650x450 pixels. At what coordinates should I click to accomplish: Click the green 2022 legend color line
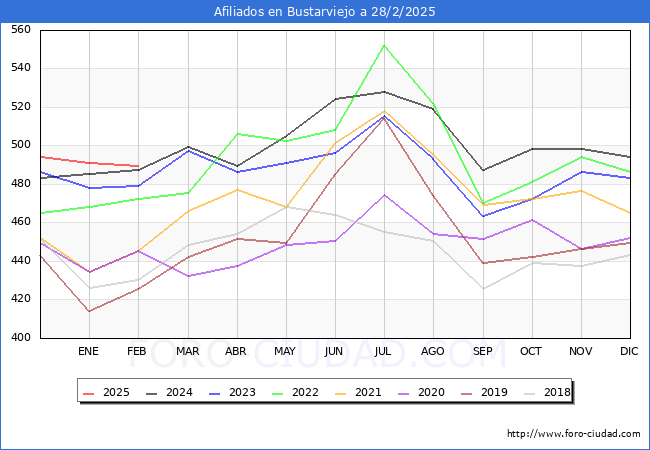pyautogui.click(x=278, y=393)
